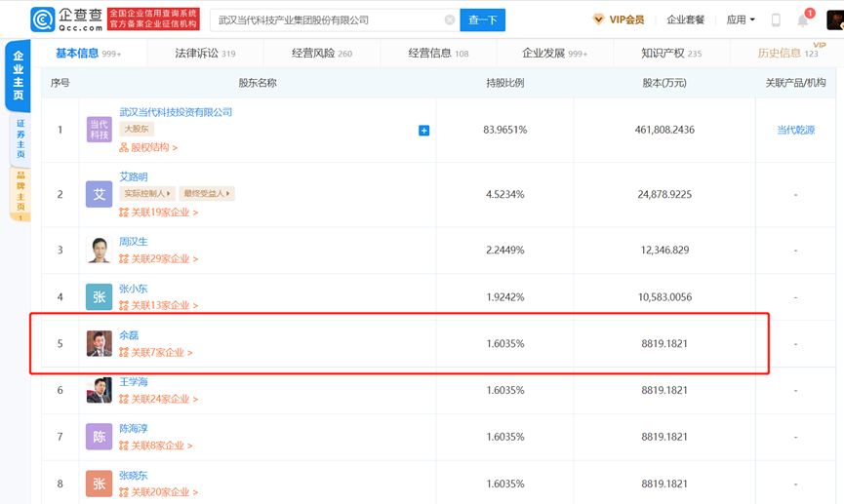Click the mobile phone app icon
Screen dimensions: 844x504
(776, 19)
